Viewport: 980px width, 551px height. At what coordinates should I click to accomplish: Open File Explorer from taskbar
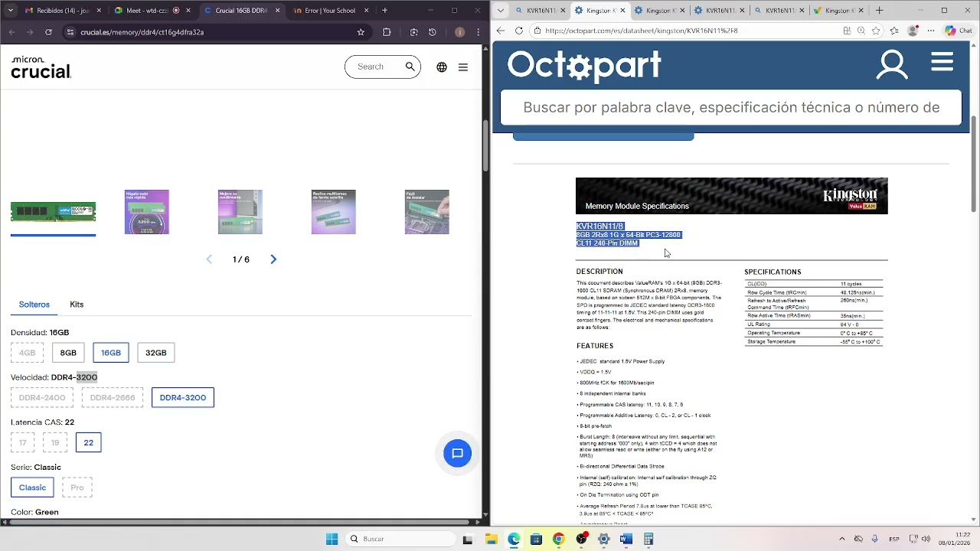point(491,539)
